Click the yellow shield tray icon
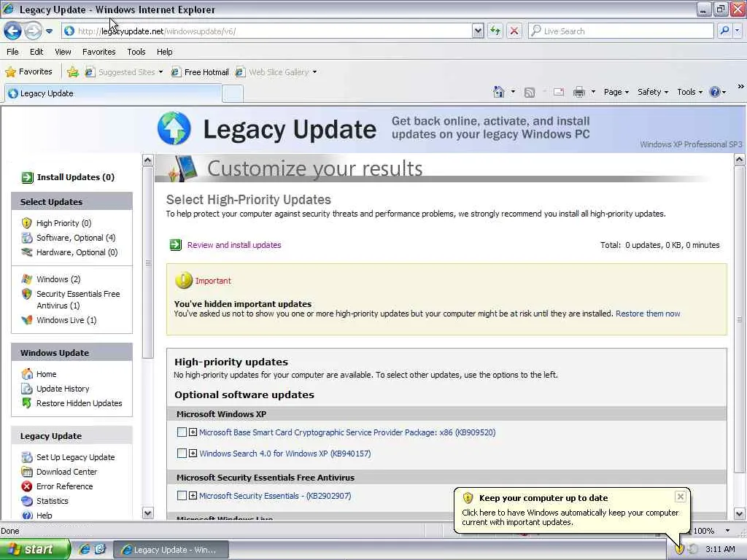747x560 pixels. pos(679,549)
